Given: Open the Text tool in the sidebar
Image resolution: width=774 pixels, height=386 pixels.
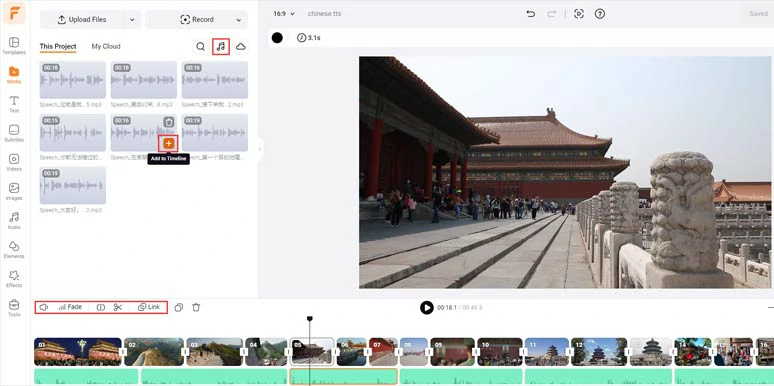Looking at the screenshot, I should coord(14,104).
